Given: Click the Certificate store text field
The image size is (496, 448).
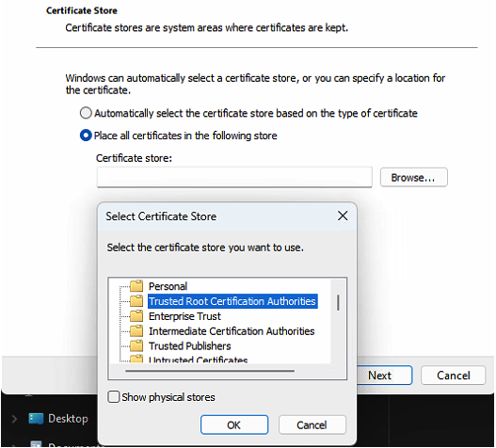Looking at the screenshot, I should point(234,177).
